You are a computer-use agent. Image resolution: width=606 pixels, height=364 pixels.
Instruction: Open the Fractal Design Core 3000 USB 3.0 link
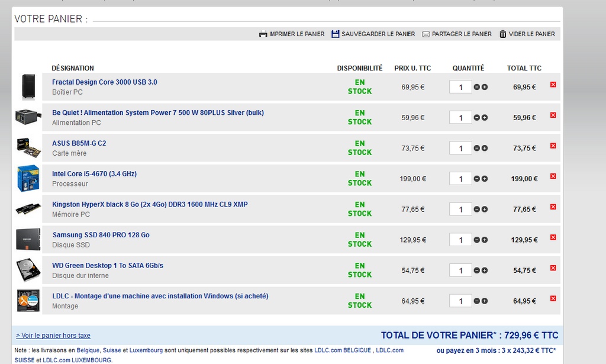point(104,82)
